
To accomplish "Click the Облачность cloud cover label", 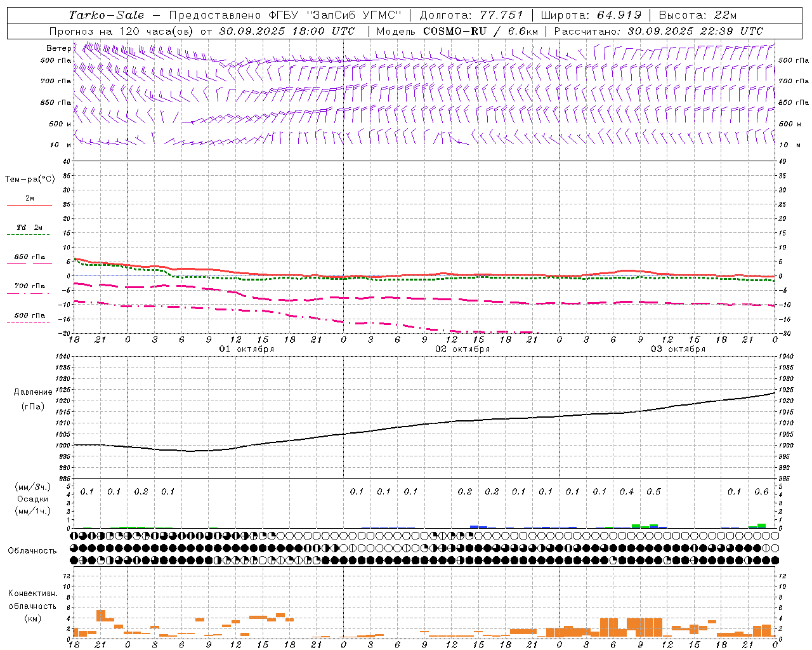I will pyautogui.click(x=32, y=551).
